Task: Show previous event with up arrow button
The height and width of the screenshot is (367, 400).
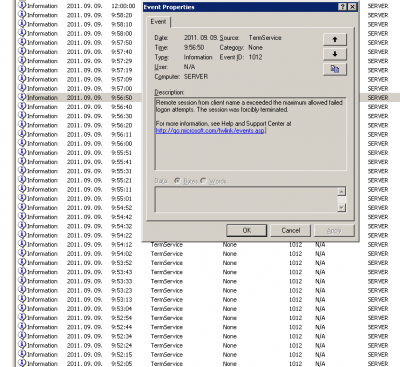Action: [335, 39]
